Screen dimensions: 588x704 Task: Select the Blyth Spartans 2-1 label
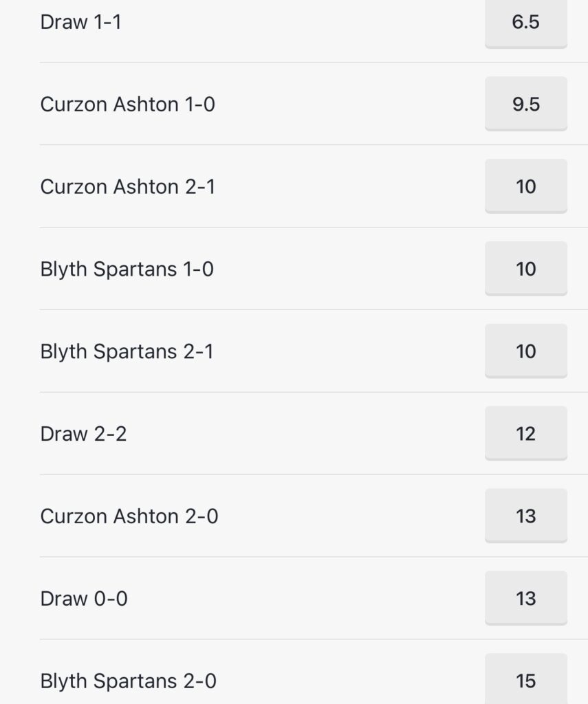point(127,351)
